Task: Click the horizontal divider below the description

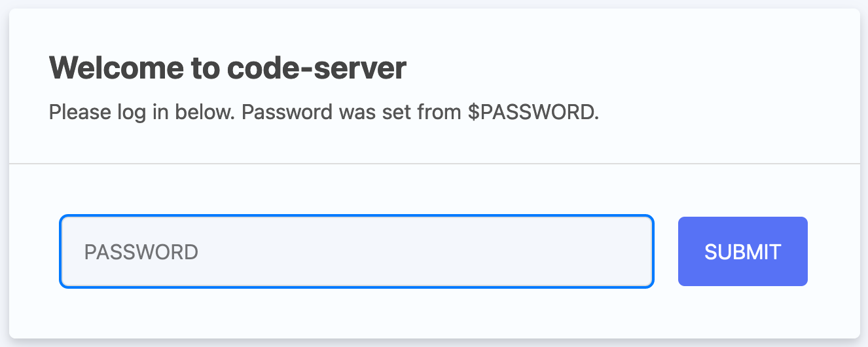Action: pyautogui.click(x=434, y=163)
